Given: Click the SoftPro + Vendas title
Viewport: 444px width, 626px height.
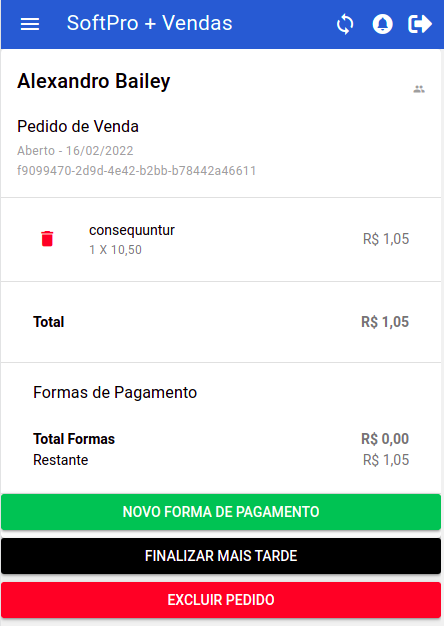Looking at the screenshot, I should [149, 23].
